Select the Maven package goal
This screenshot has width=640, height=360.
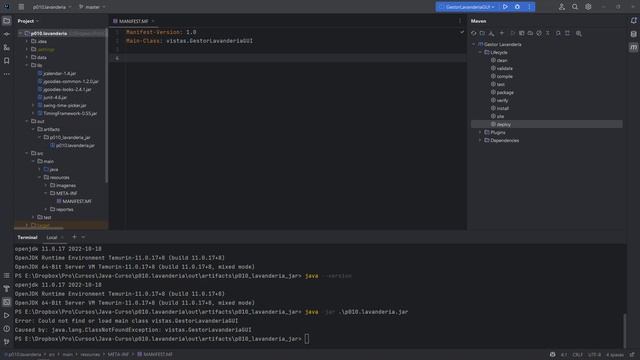tap(505, 93)
